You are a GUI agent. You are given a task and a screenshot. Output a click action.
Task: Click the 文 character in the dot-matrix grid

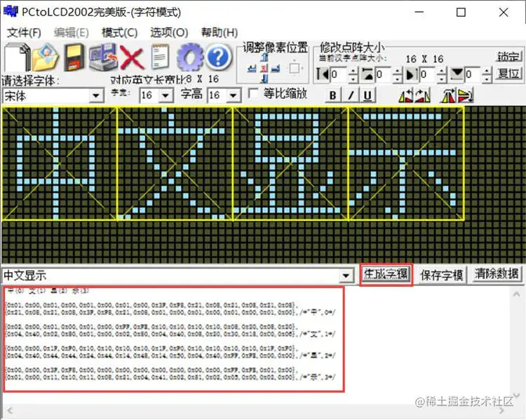(175, 163)
